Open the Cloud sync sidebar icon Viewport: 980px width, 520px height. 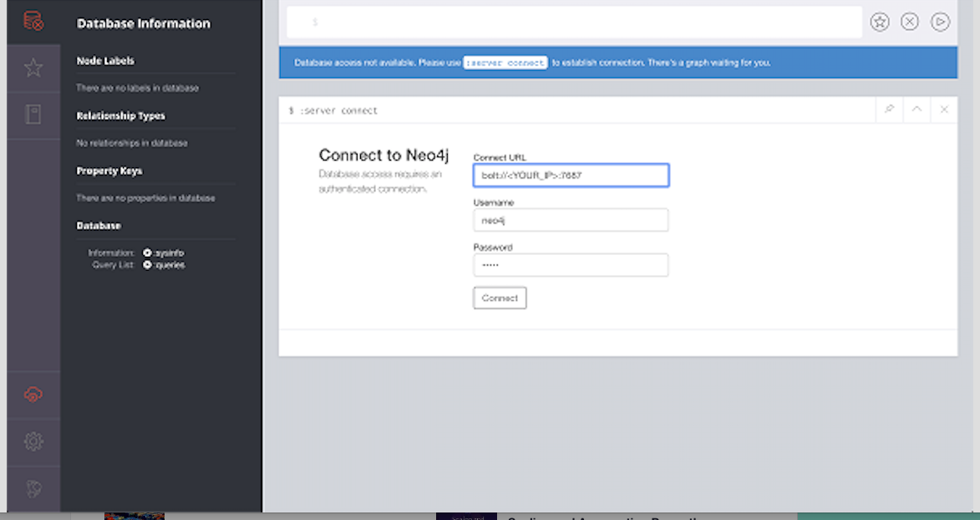(x=33, y=395)
